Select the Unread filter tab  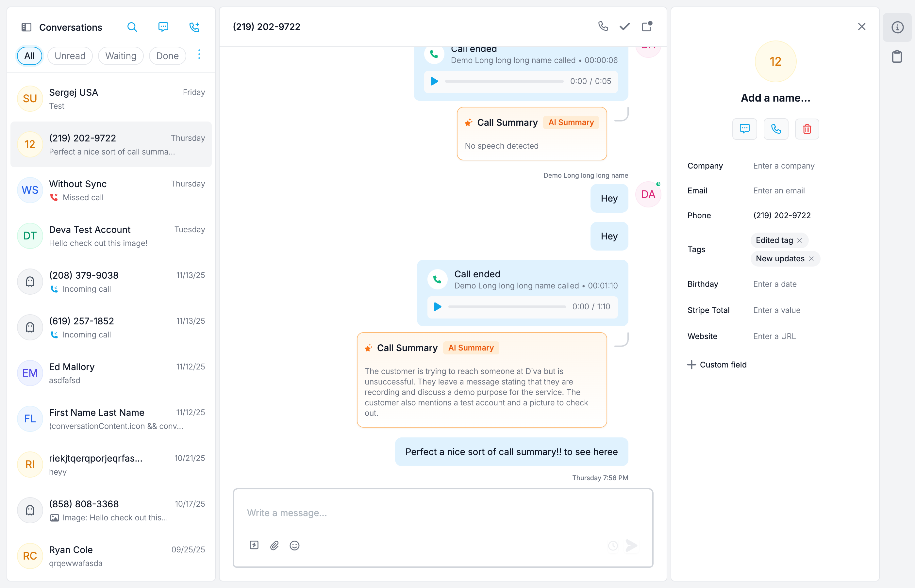[70, 56]
